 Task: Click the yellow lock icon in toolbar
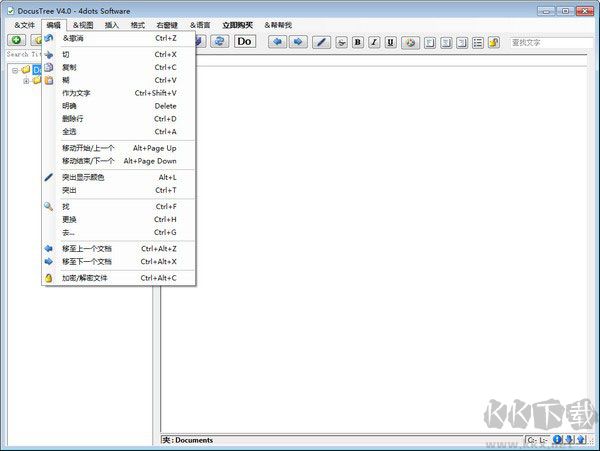coord(493,42)
